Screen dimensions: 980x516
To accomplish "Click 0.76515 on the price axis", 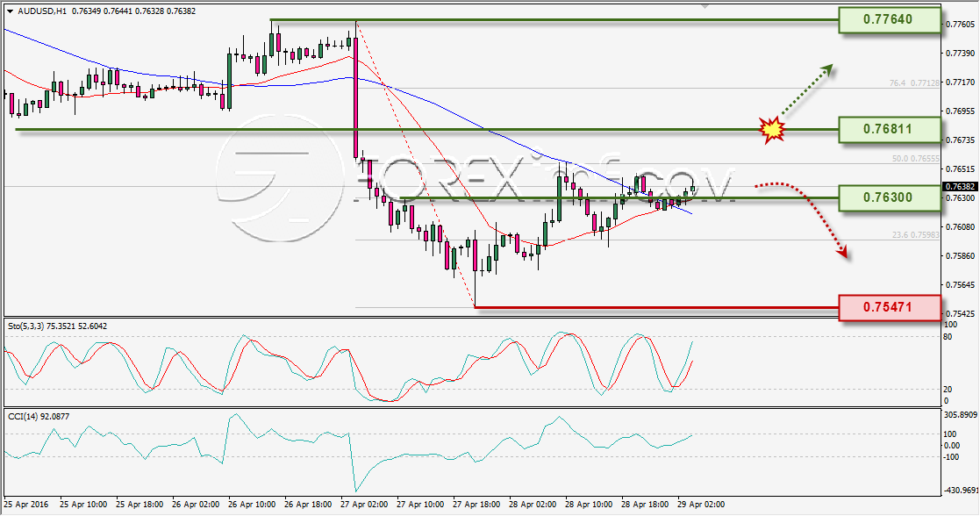I will tap(961, 168).
